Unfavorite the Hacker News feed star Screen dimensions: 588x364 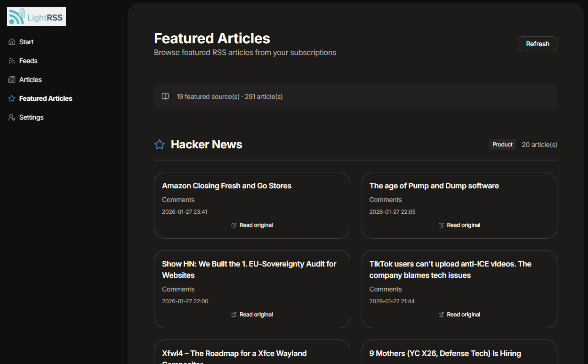(x=160, y=144)
